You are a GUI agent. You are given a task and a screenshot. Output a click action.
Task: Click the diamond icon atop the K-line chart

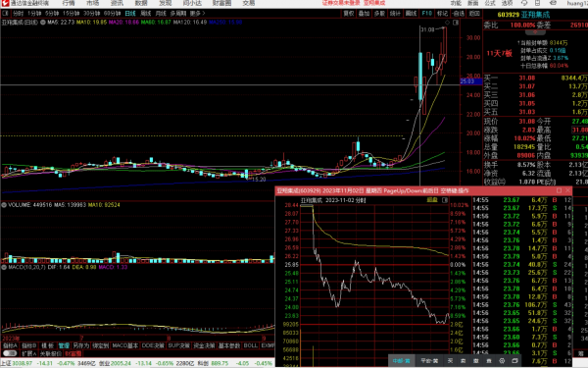[x=447, y=23]
